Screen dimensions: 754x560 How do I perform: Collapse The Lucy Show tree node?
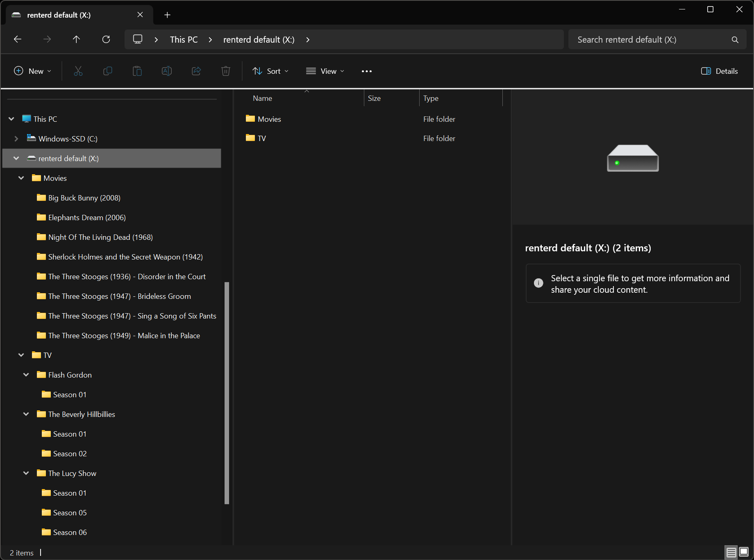(26, 473)
